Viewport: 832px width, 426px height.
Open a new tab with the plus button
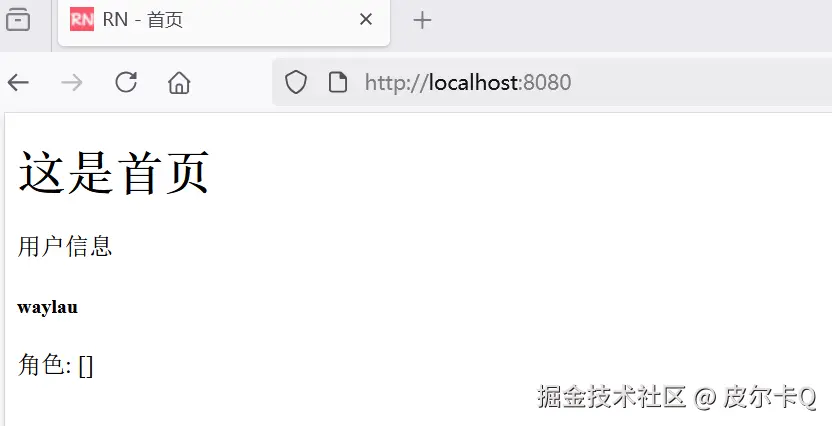422,20
